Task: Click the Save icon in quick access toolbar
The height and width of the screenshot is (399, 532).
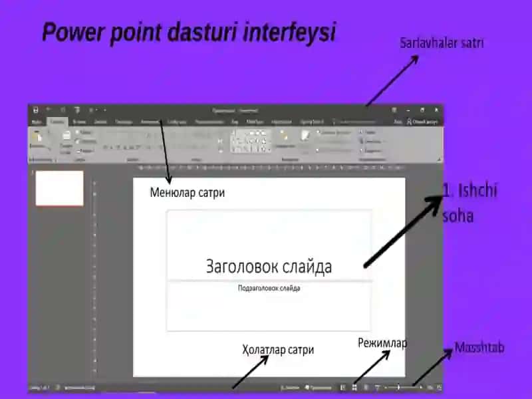Action: (36, 110)
